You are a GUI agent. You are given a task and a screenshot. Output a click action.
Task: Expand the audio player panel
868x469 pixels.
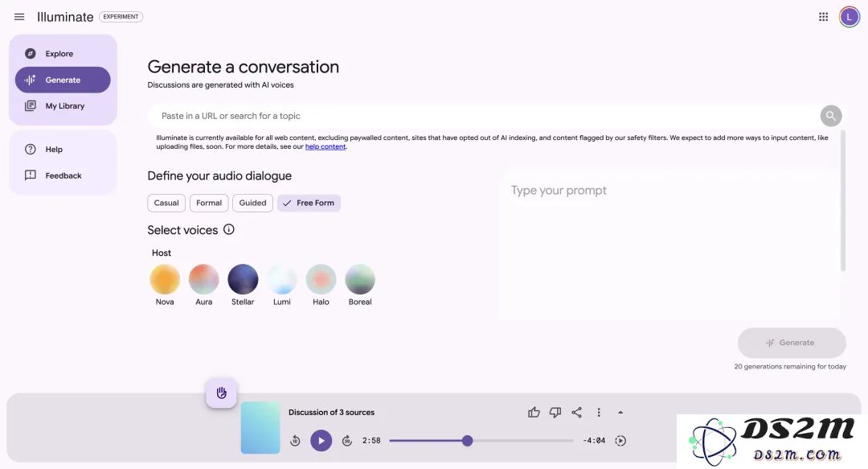pos(620,412)
